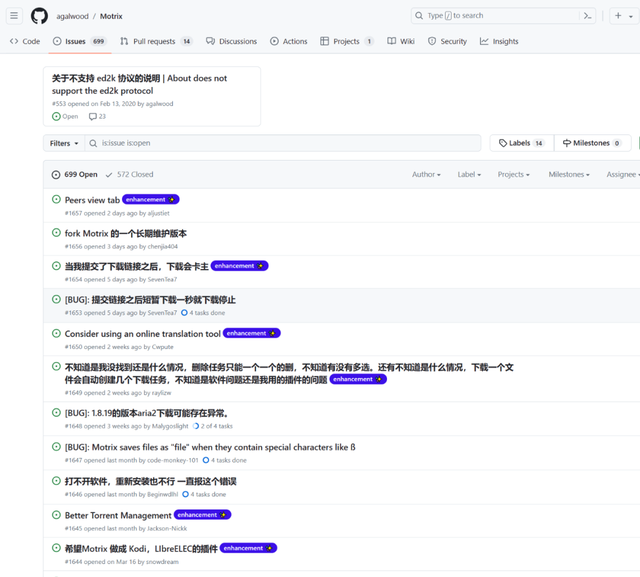Open author link snowdream
The height and width of the screenshot is (577, 640).
162,562
